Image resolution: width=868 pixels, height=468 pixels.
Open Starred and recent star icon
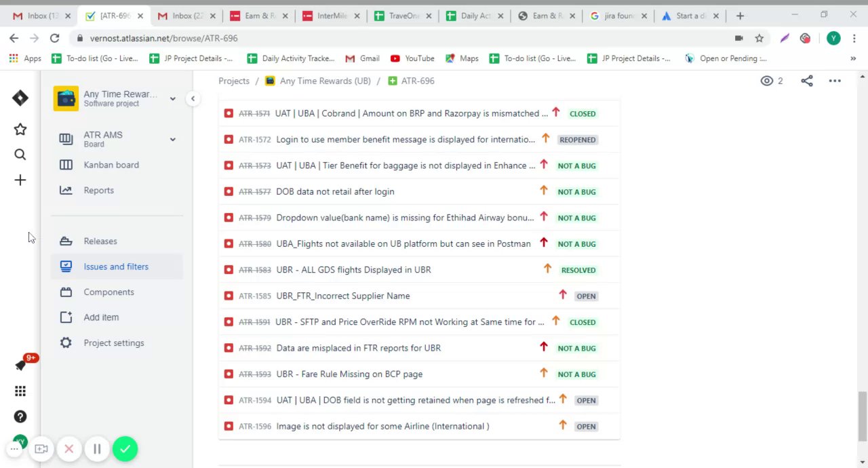point(20,130)
